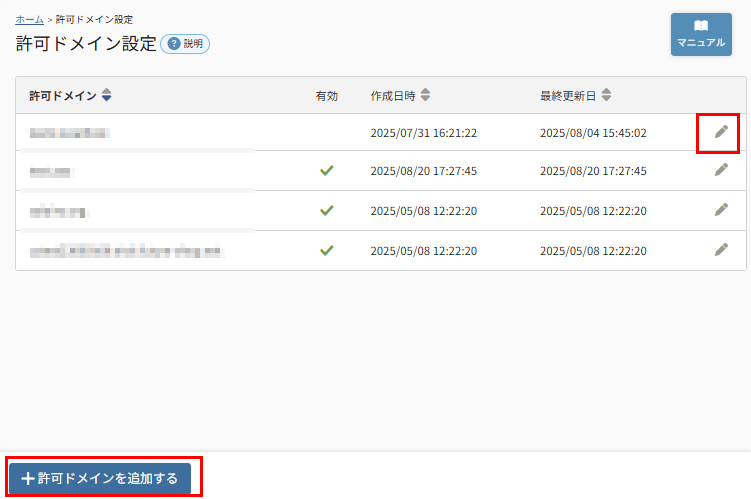The image size is (751, 499).
Task: Click the green checkmark in the last row
Action: 326,250
